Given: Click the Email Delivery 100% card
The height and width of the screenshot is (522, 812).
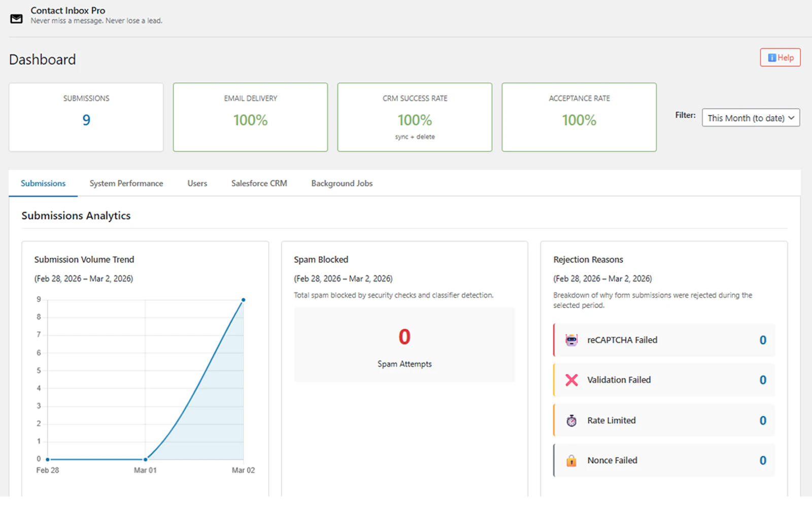Looking at the screenshot, I should click(x=250, y=117).
